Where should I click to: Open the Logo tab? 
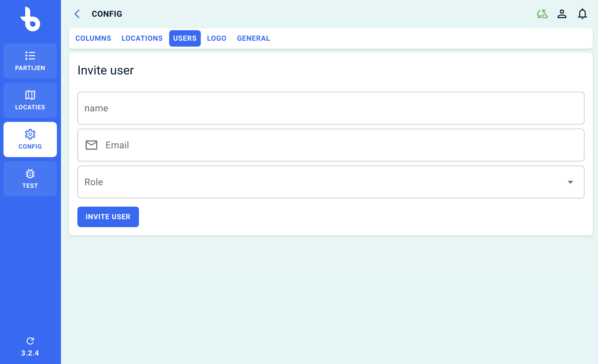tap(217, 38)
